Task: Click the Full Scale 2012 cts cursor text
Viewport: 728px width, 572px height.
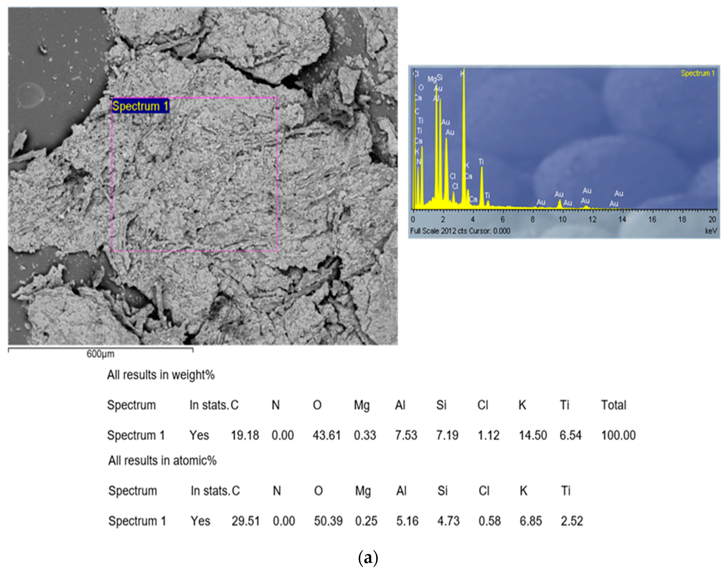Action: 460,231
